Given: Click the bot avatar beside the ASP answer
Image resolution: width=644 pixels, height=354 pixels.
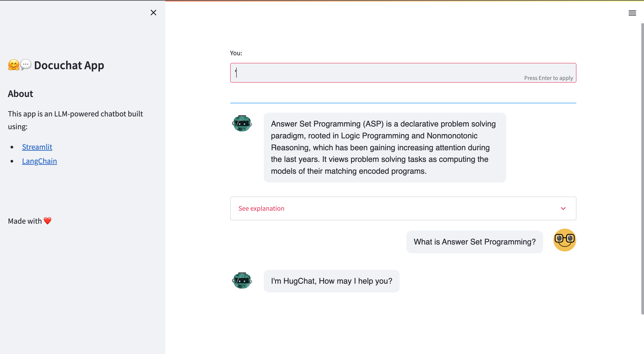Looking at the screenshot, I should (x=242, y=123).
